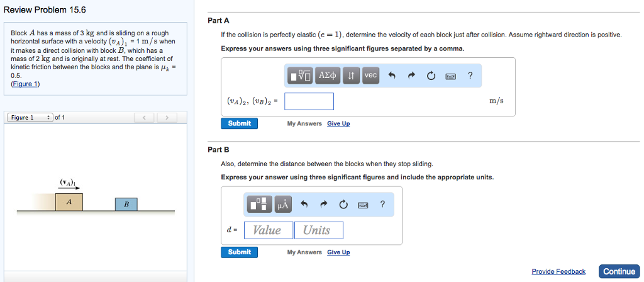644x282 pixels.
Task: Open the Greek symbols (ΑΣφ) palette
Action: (328, 76)
